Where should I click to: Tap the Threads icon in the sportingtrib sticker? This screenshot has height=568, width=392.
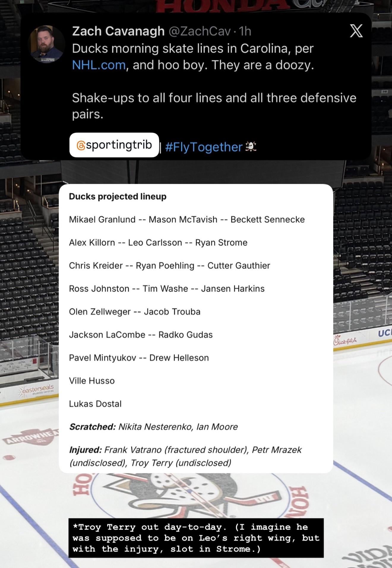(x=80, y=145)
